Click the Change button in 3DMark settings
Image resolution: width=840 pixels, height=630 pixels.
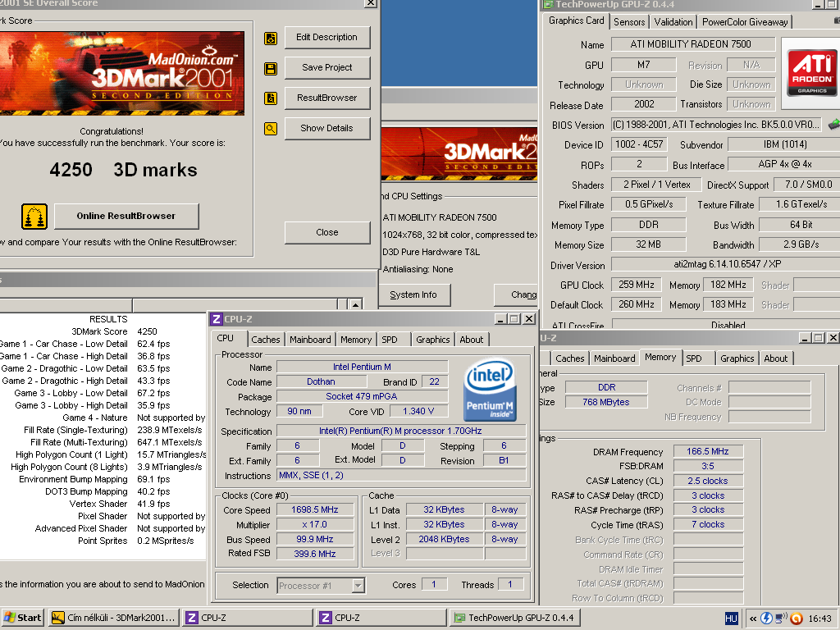516,294
